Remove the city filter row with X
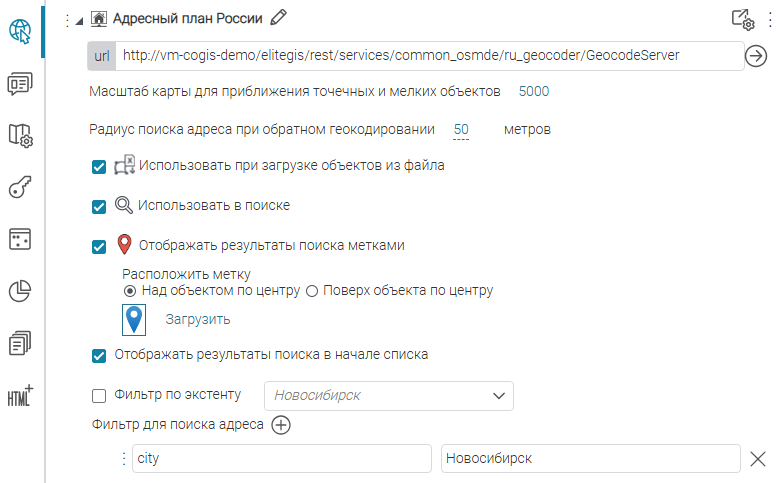782x483 pixels. tap(758, 459)
